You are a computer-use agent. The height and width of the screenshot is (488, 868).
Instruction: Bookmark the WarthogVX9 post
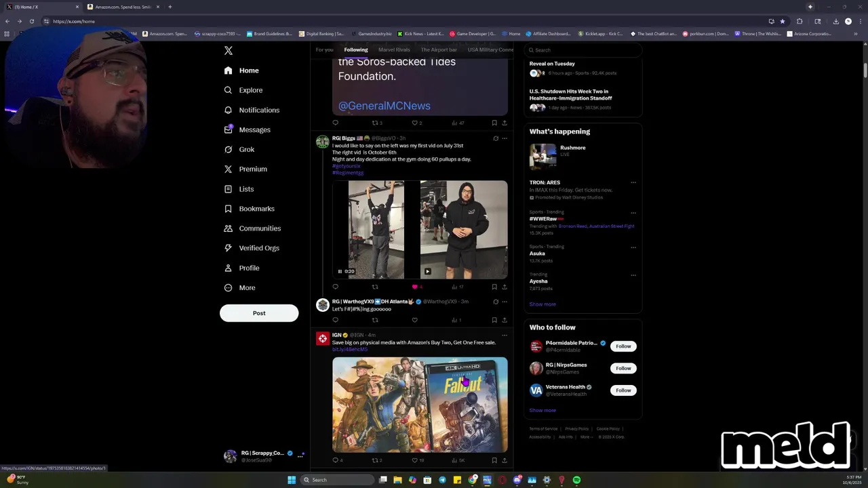click(494, 320)
